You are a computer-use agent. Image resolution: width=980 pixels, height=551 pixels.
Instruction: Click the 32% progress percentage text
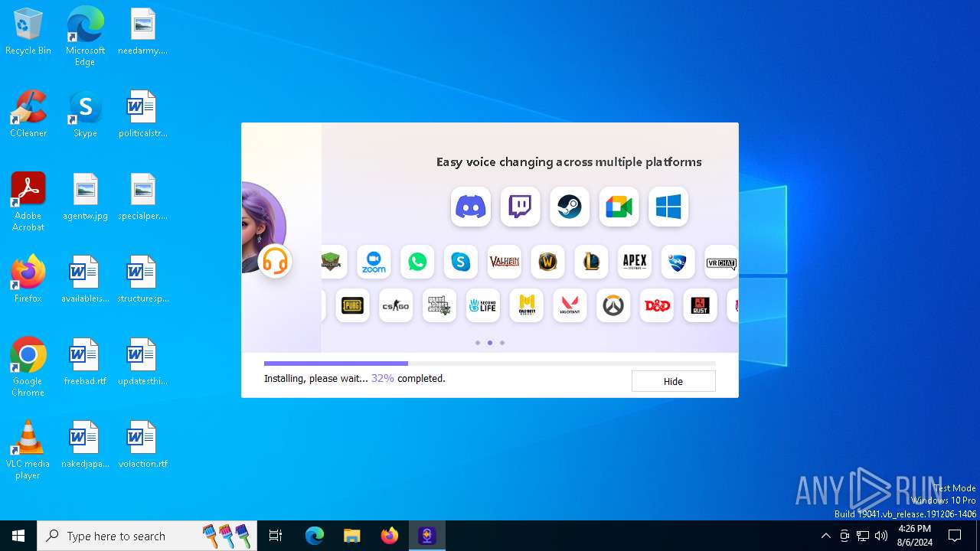383,378
